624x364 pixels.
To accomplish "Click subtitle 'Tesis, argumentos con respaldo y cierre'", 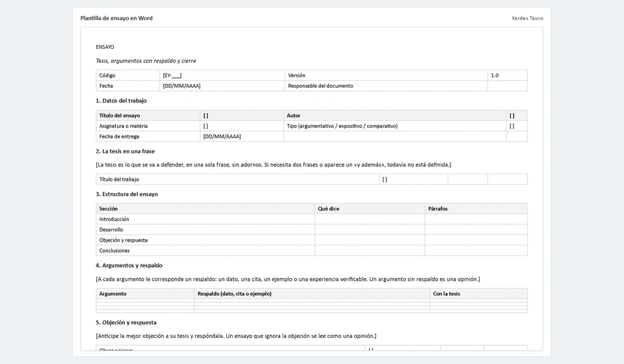I will [x=146, y=61].
